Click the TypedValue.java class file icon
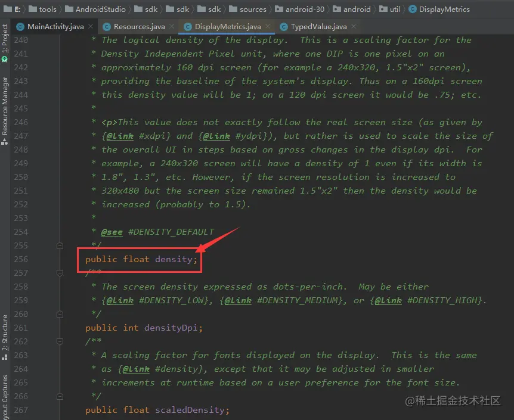The width and height of the screenshot is (514, 420). pyautogui.click(x=284, y=27)
